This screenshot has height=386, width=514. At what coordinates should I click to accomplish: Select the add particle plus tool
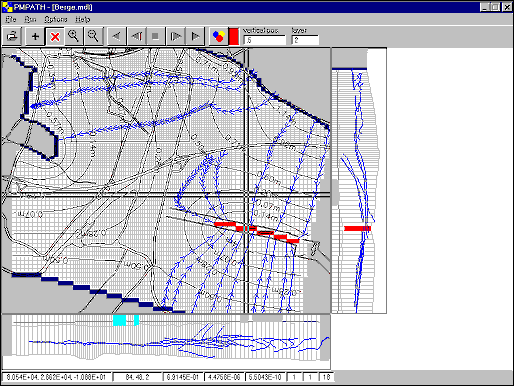coord(35,36)
